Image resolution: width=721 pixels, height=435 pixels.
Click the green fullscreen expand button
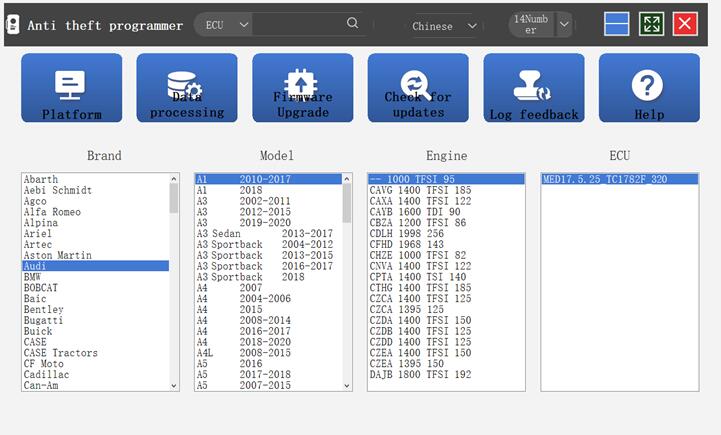tap(651, 24)
